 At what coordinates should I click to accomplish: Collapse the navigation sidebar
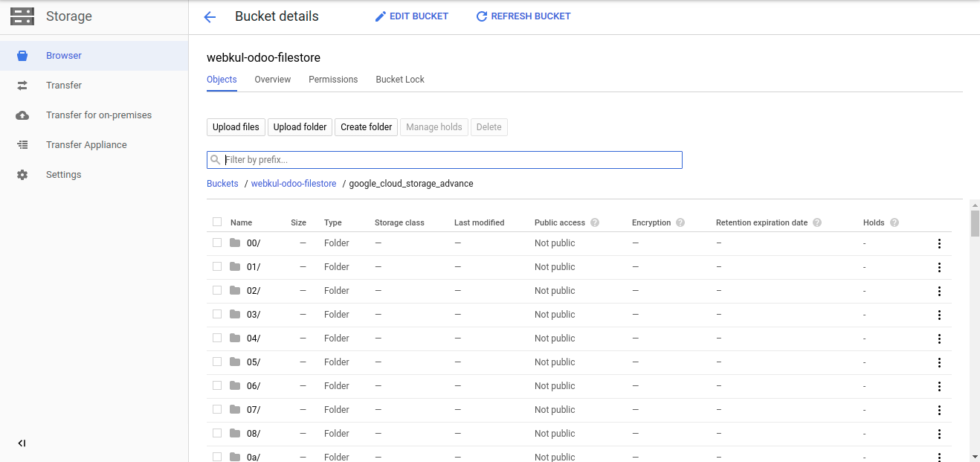pyautogui.click(x=22, y=443)
